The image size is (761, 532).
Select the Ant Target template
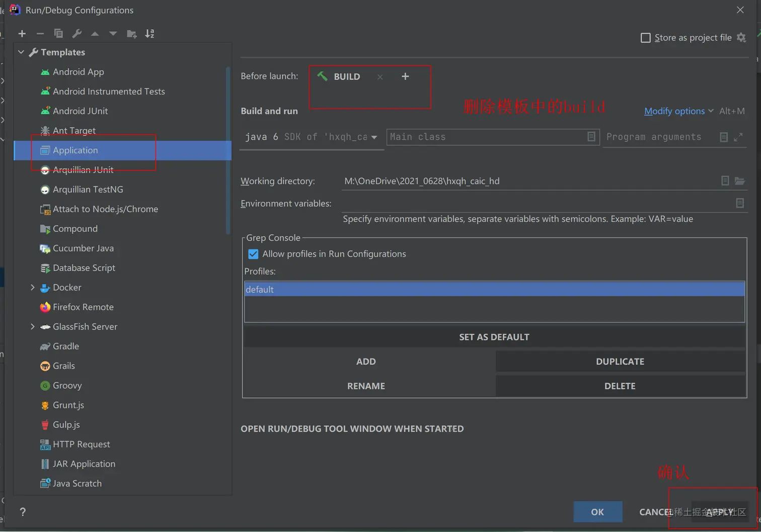(74, 131)
